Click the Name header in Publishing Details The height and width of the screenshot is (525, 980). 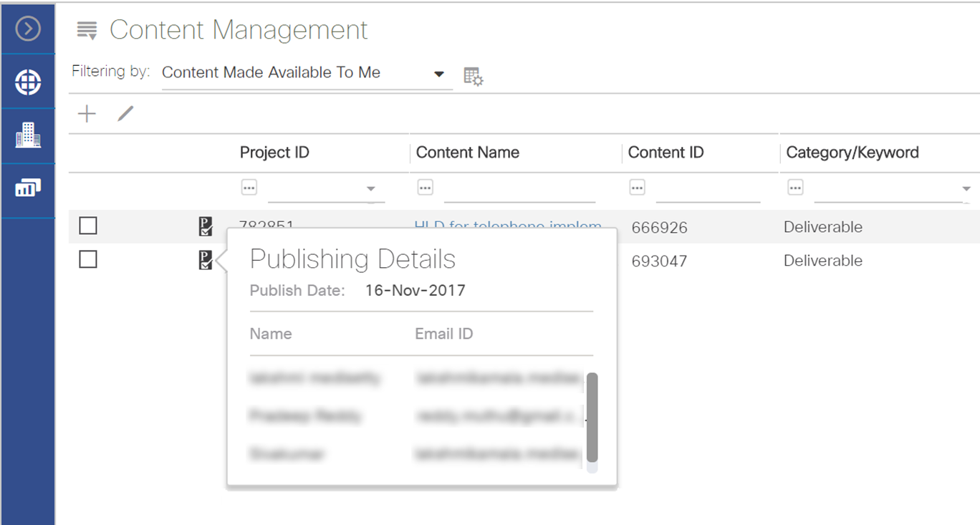point(271,334)
